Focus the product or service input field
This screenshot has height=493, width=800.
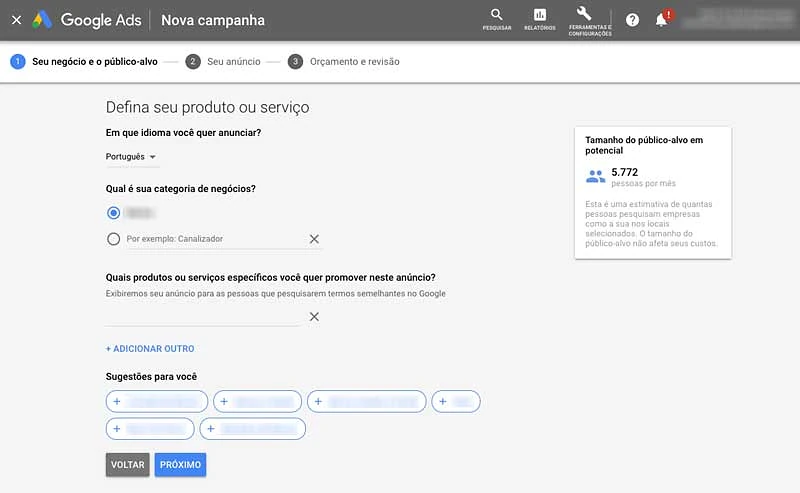coord(204,316)
